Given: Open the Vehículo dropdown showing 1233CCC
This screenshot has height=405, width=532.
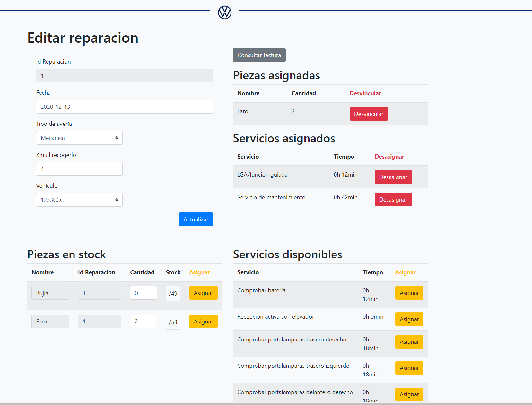Looking at the screenshot, I should coord(79,200).
